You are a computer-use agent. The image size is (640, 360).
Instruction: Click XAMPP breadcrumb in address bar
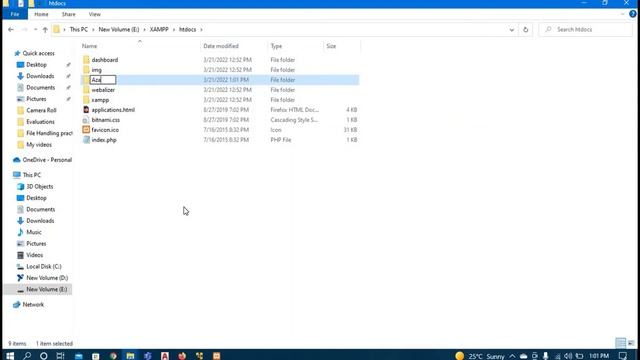point(159,29)
